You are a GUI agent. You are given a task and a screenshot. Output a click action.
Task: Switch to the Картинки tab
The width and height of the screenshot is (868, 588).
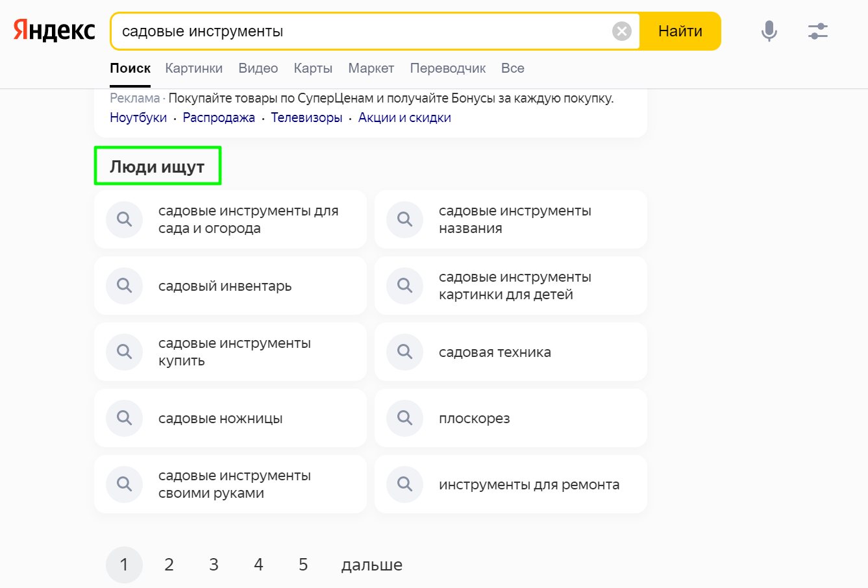point(194,68)
